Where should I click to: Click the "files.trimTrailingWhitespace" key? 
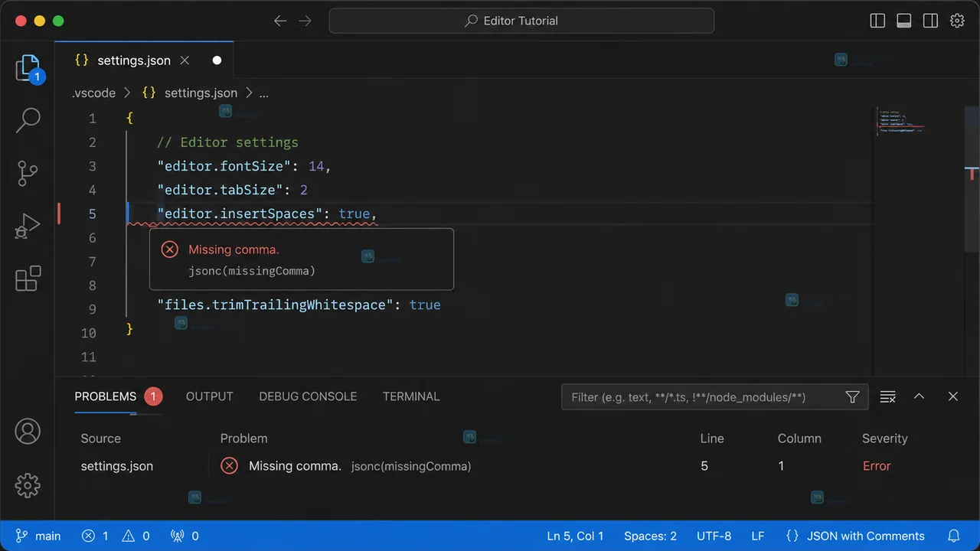(276, 305)
